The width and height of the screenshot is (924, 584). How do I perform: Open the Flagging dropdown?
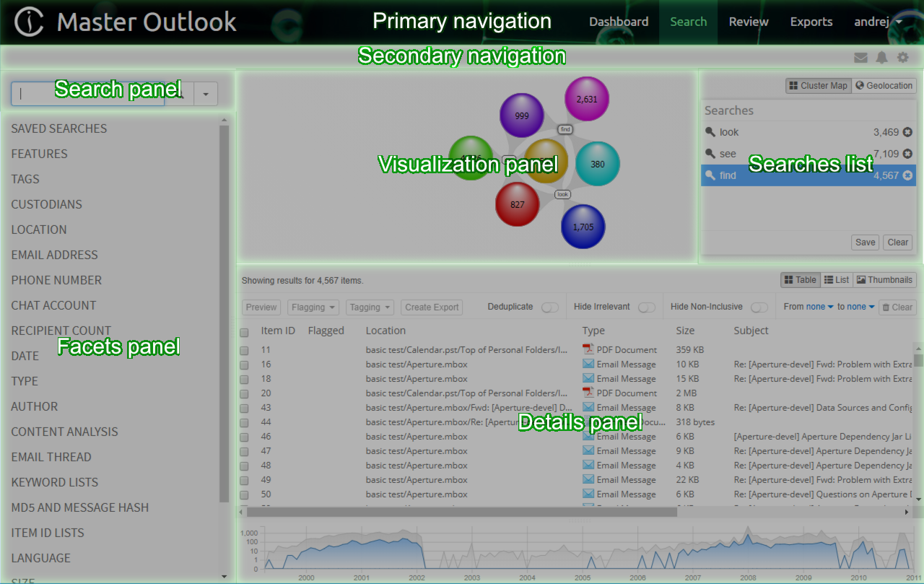tap(313, 308)
